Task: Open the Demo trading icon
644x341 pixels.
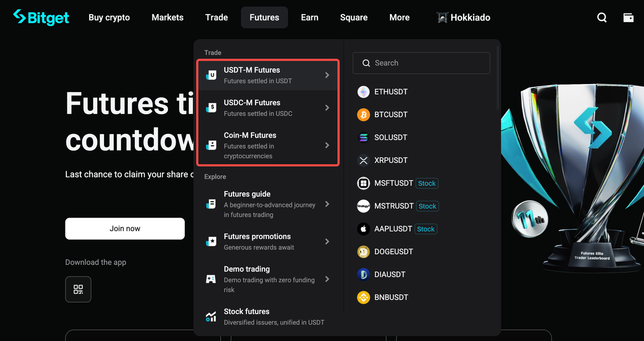Action: [x=210, y=279]
